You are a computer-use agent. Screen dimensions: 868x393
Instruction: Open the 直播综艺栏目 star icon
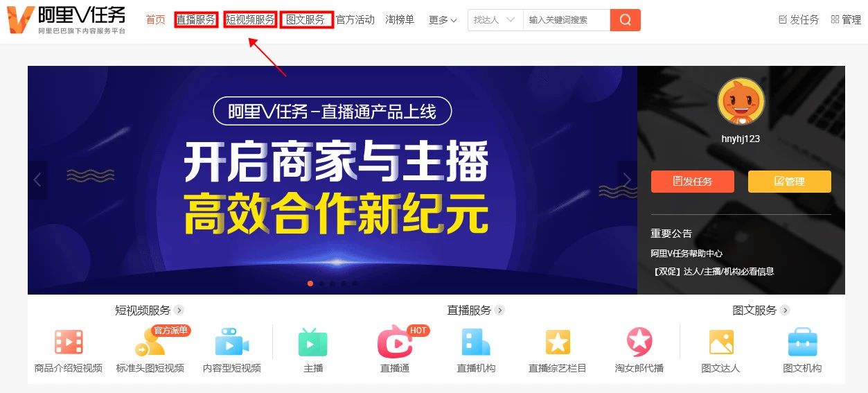coord(558,342)
